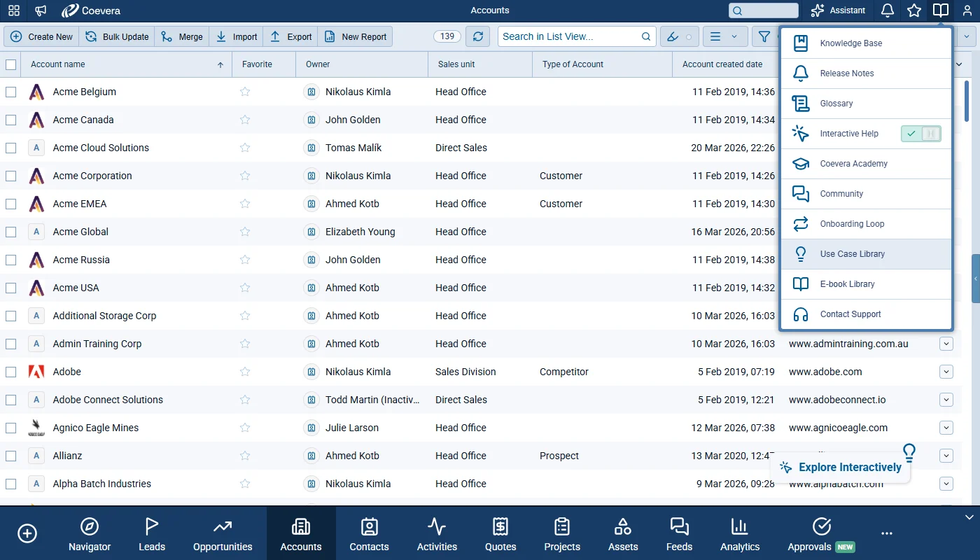Favorite the Acme Global account

[x=245, y=232]
